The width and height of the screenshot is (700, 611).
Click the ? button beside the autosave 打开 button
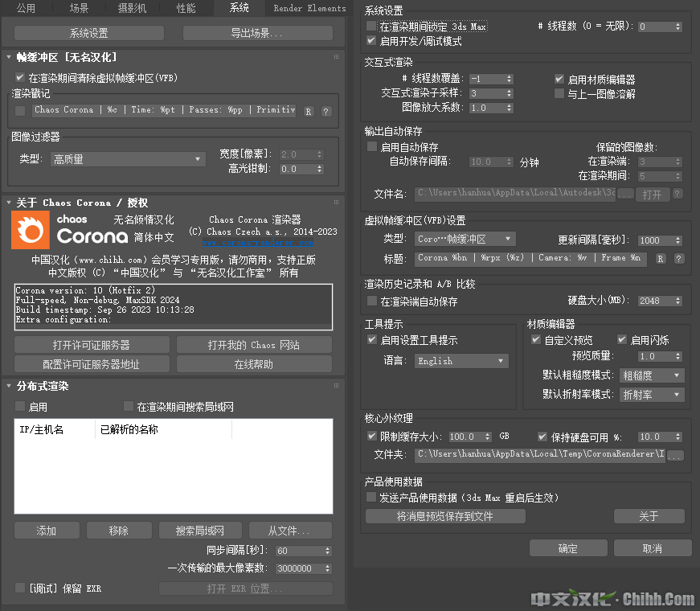[x=677, y=194]
